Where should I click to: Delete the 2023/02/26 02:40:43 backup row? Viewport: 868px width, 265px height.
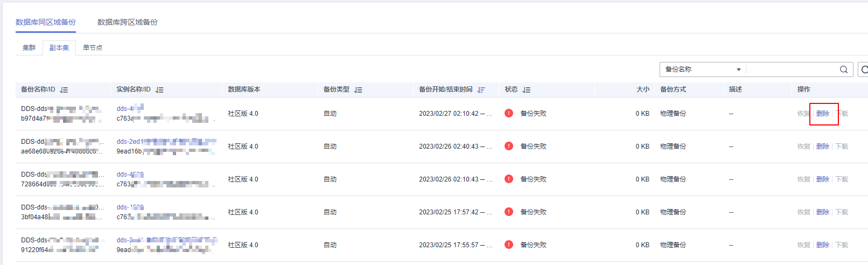(x=823, y=147)
